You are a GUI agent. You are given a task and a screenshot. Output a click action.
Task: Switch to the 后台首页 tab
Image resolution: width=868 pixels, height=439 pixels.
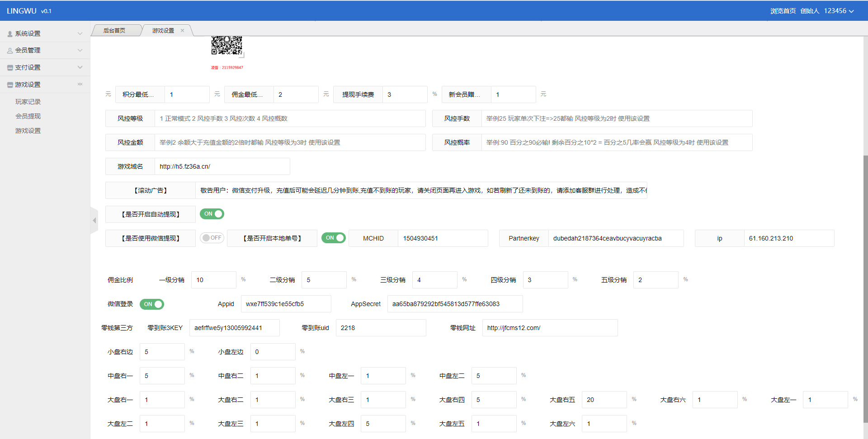[114, 31]
